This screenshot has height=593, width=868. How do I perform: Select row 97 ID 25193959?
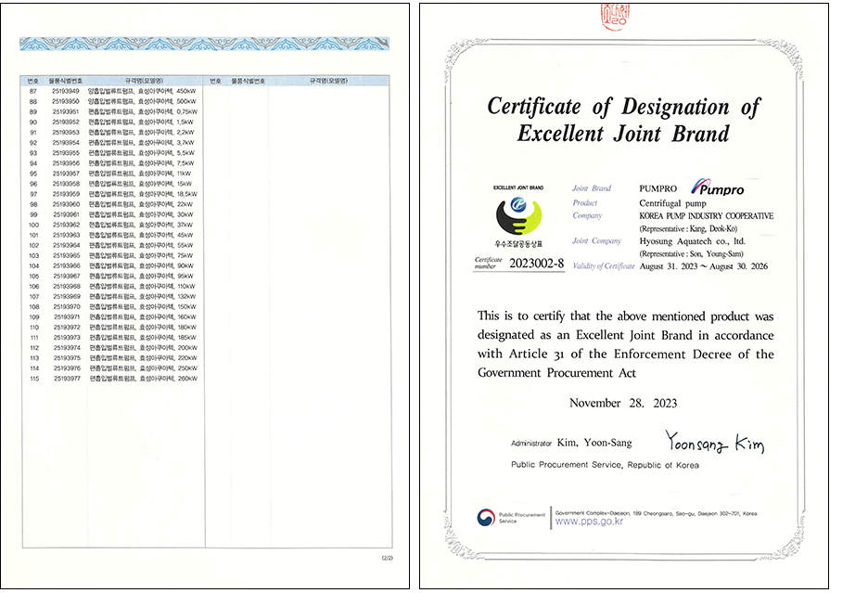[x=66, y=194]
